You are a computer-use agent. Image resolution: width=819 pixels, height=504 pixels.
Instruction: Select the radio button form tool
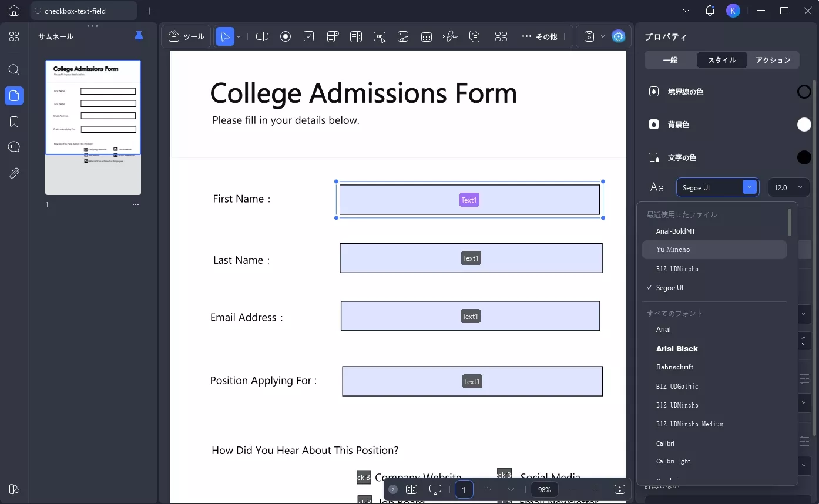click(286, 36)
